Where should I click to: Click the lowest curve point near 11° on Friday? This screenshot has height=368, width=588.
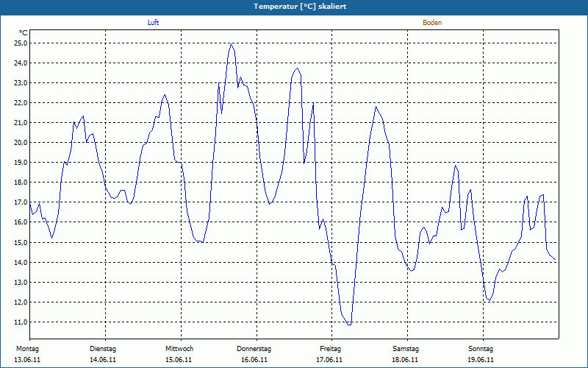pos(349,325)
